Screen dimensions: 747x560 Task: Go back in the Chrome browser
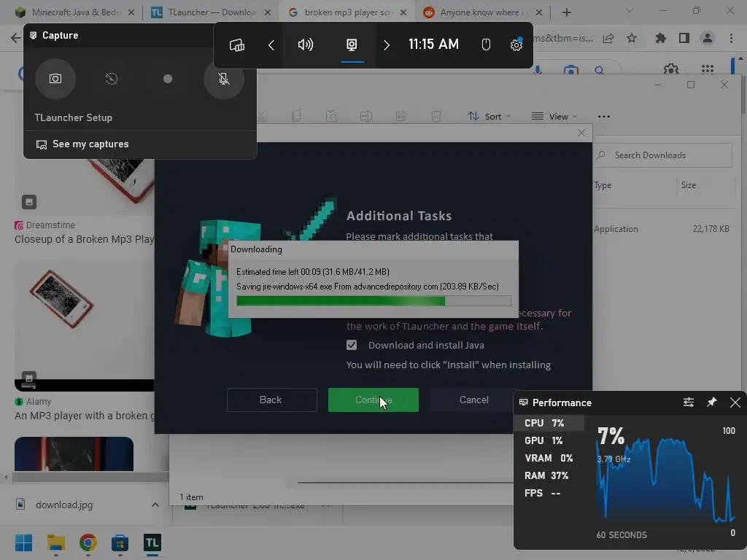[x=16, y=38]
